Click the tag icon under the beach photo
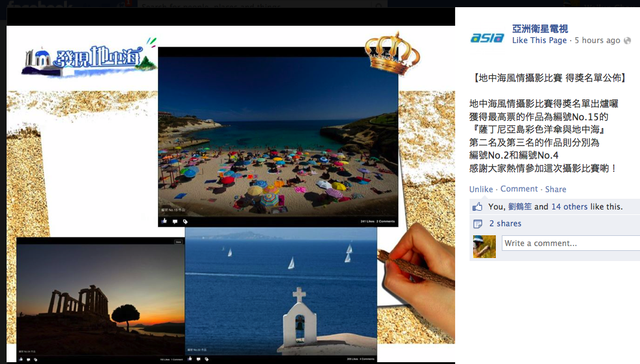 (x=185, y=222)
